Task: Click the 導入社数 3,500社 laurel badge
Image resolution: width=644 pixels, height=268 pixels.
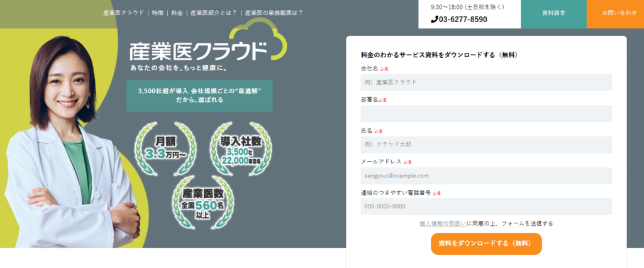Action: pos(241,149)
